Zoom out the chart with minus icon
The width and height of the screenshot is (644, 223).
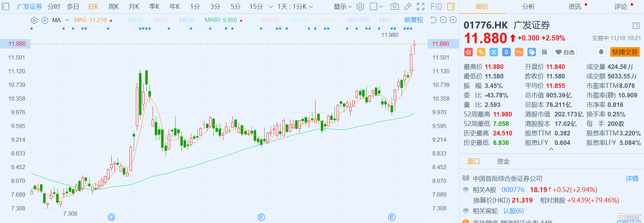tap(443, 20)
